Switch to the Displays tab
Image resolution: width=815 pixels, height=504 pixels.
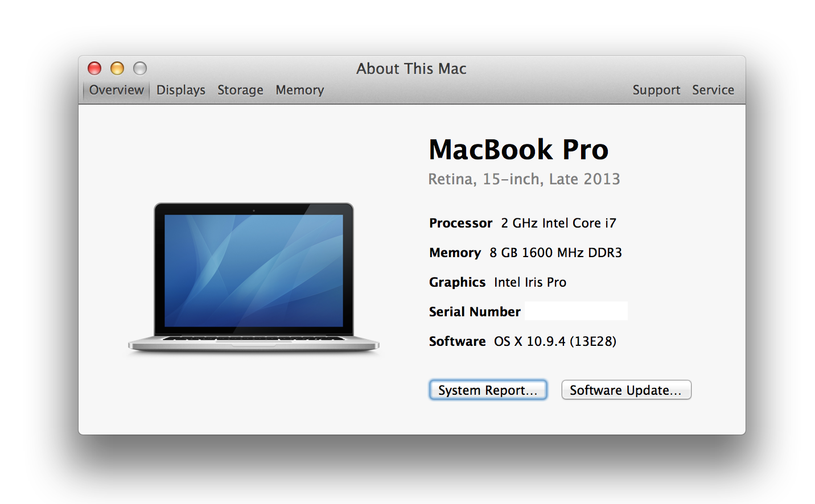[x=181, y=90]
